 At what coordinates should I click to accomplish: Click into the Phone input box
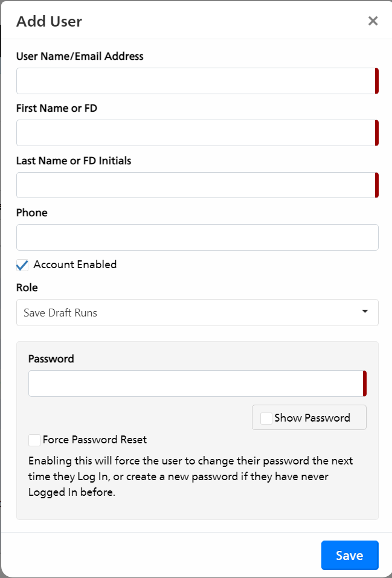(198, 237)
